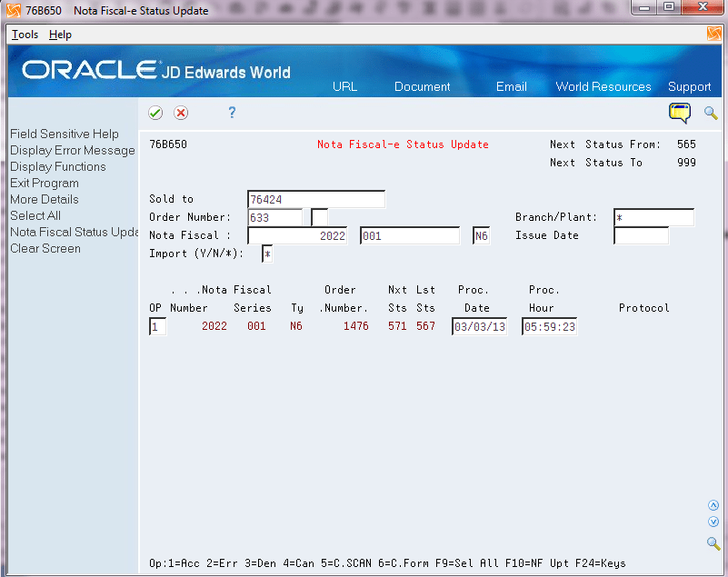728x577 pixels.
Task: Click the red Nota Fiscal-e Status Update title
Action: pos(403,144)
